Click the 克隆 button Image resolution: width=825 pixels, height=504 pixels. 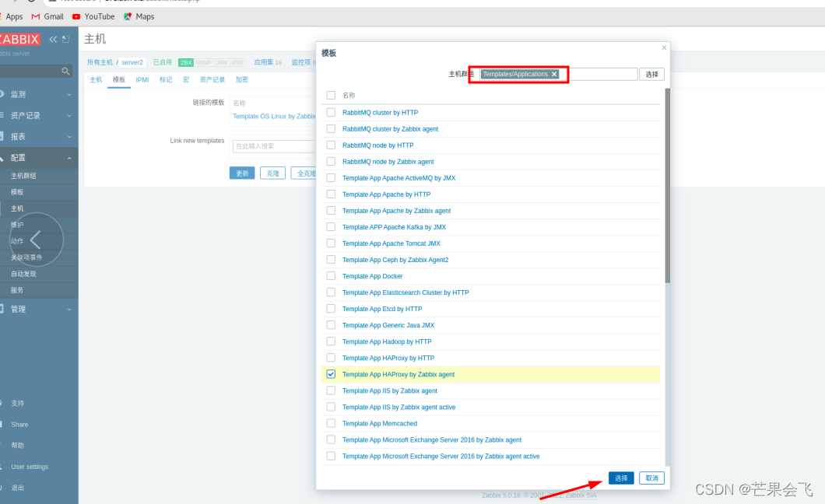tap(272, 173)
